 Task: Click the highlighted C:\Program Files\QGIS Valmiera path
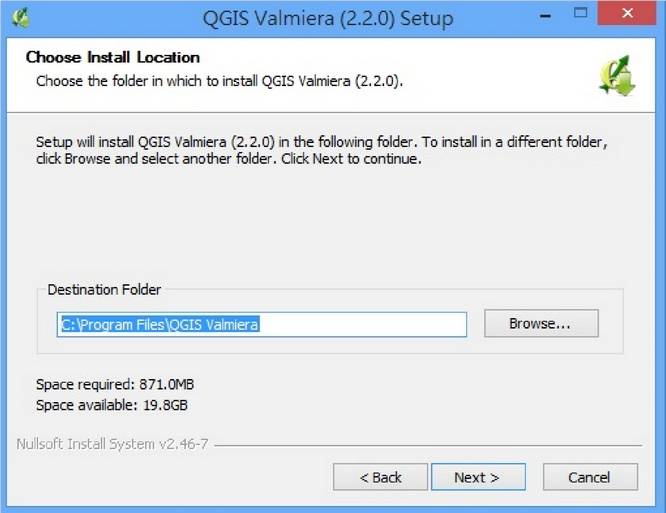160,325
